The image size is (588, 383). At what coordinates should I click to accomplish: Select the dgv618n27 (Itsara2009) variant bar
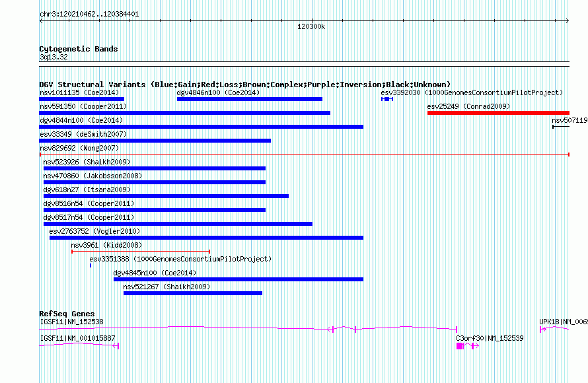[x=166, y=196]
